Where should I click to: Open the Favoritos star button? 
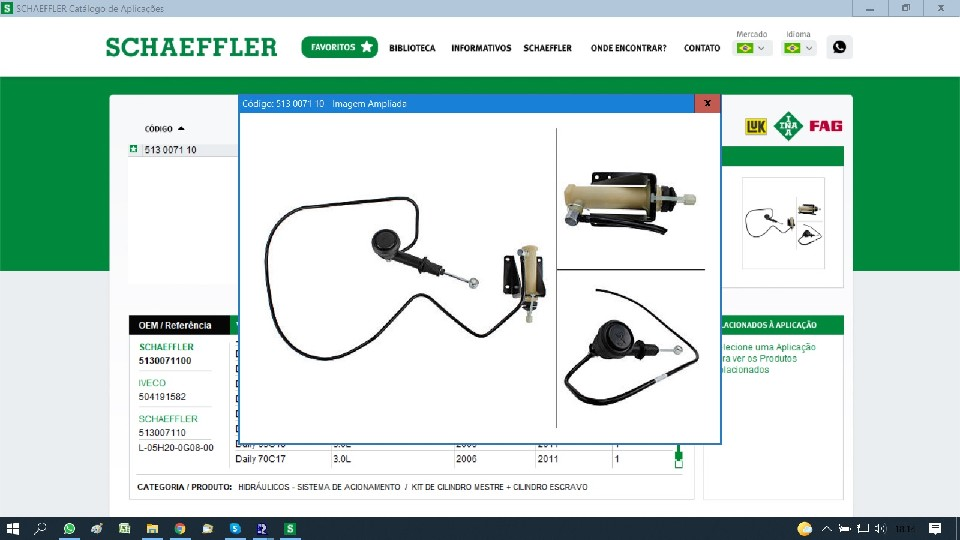click(x=340, y=47)
